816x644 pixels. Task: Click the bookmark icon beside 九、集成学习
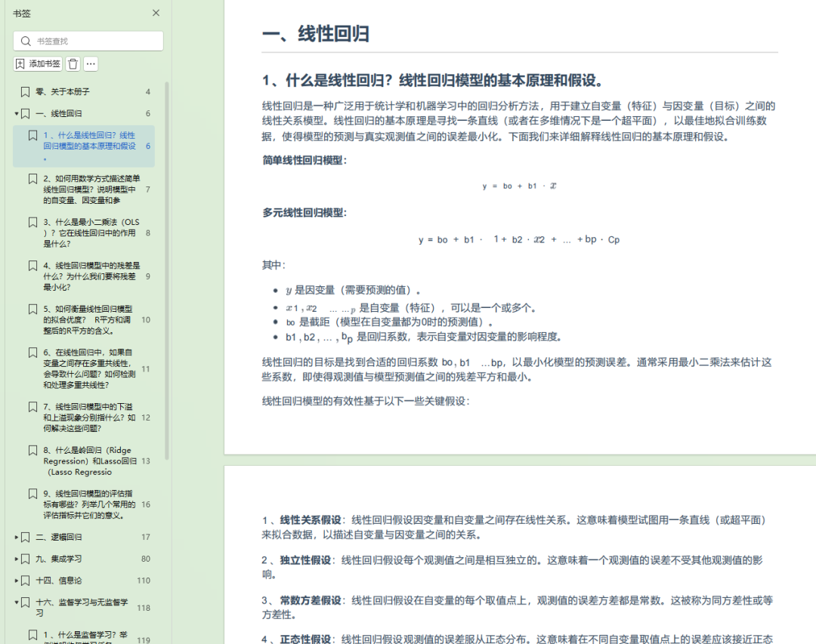click(x=25, y=559)
